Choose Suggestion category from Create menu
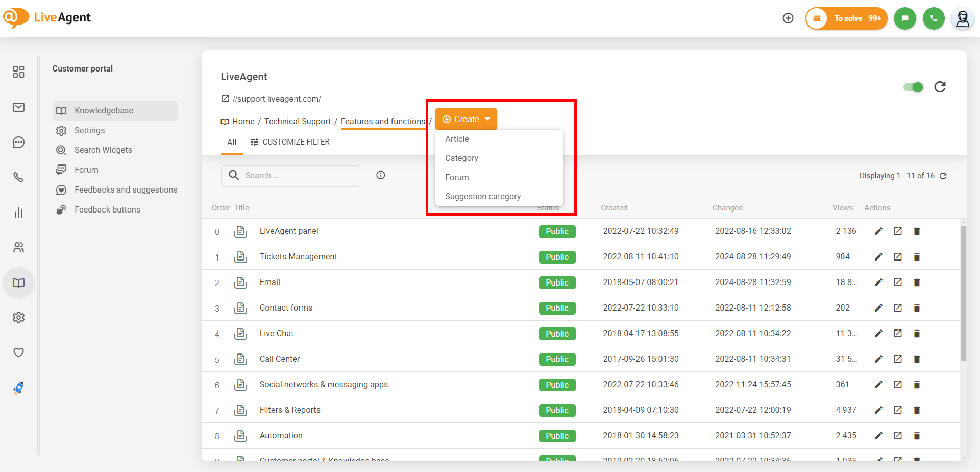Screen dimensions: 980x472 pyautogui.click(x=483, y=196)
